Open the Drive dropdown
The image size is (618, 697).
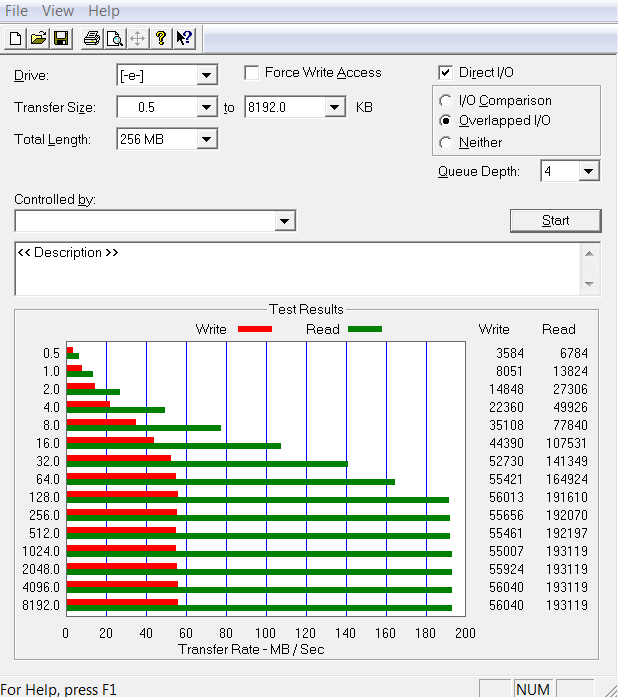207,76
